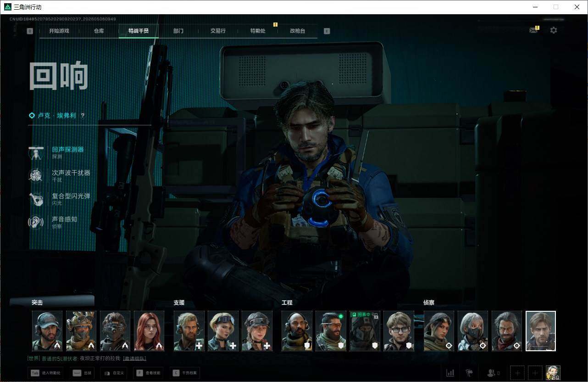Click the E key hint right of 改枪台
Screen dimensions: 588x382
click(x=327, y=31)
